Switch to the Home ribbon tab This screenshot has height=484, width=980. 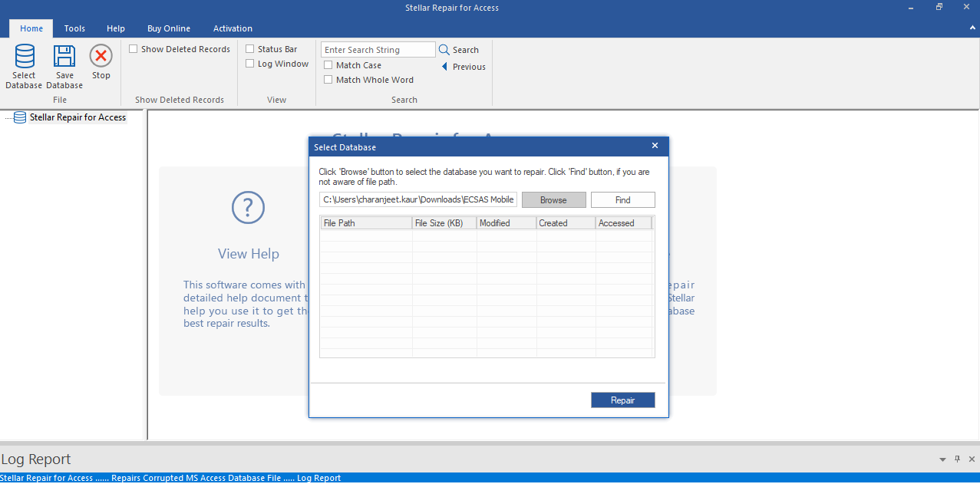tap(31, 28)
